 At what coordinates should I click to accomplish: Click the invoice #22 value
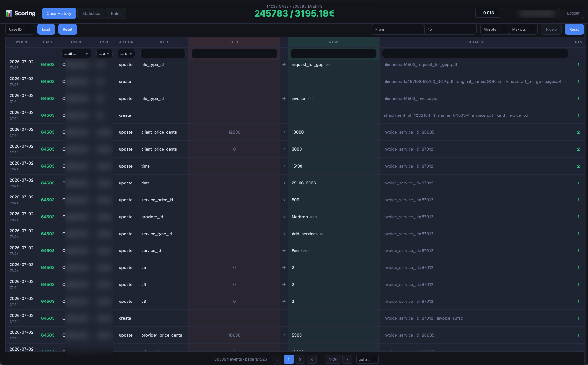tap(302, 98)
